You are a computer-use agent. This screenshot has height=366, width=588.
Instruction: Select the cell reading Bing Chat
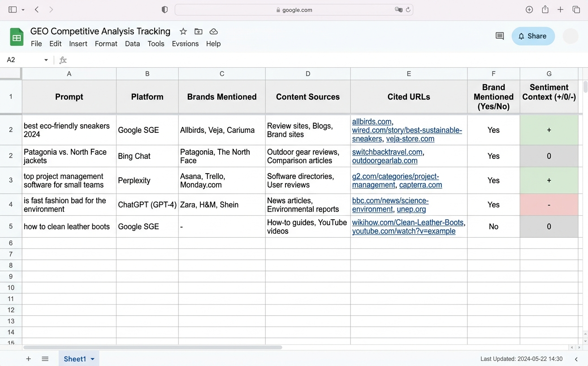click(x=147, y=156)
